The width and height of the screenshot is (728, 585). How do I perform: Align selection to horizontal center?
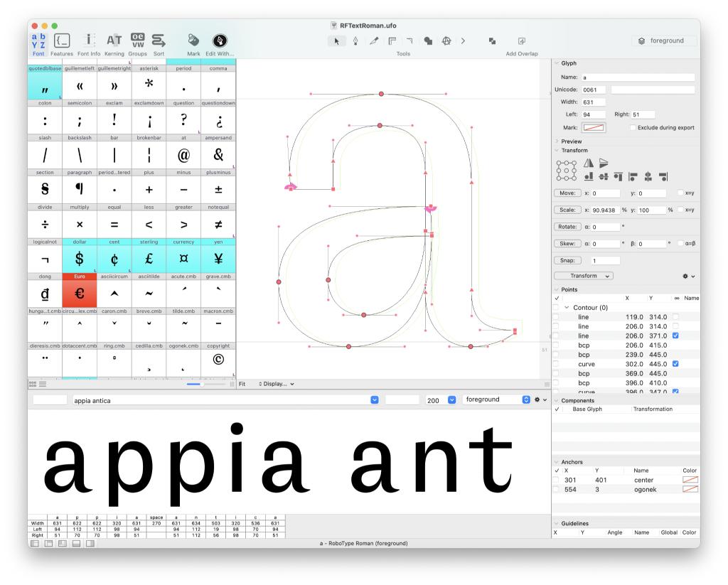648,176
